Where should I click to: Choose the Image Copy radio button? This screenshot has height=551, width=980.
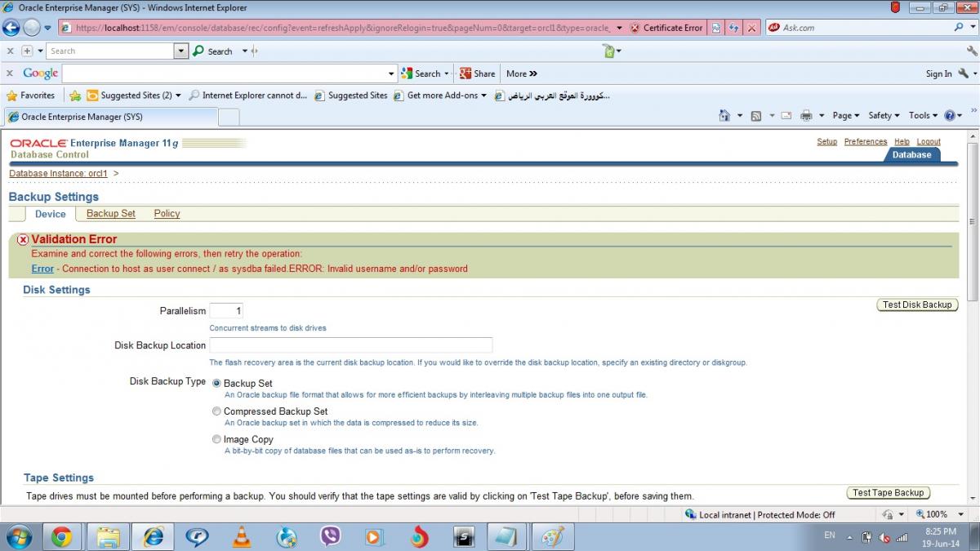pyautogui.click(x=216, y=439)
